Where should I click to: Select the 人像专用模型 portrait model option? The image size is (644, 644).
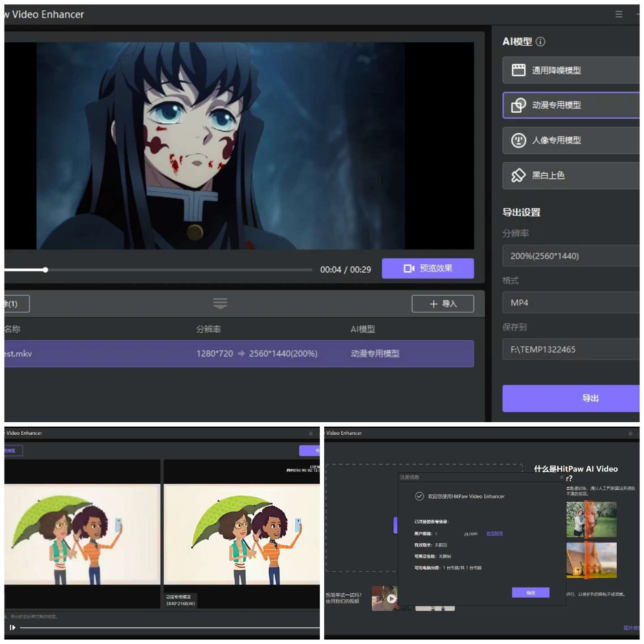pyautogui.click(x=571, y=140)
